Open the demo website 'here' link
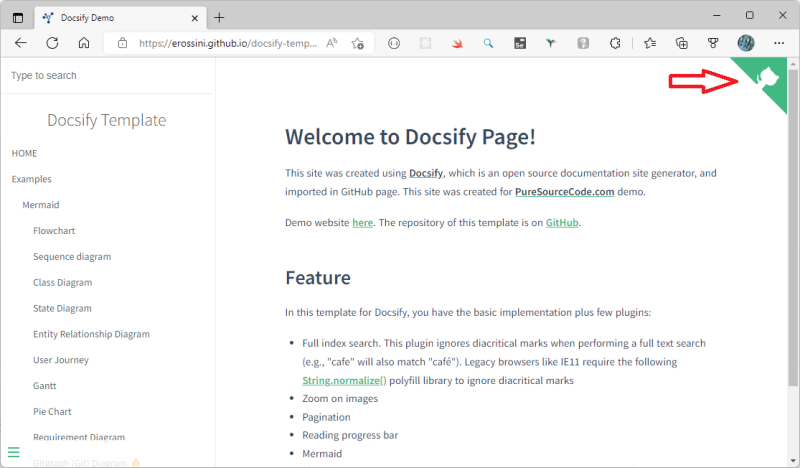The height and width of the screenshot is (468, 800). point(362,223)
